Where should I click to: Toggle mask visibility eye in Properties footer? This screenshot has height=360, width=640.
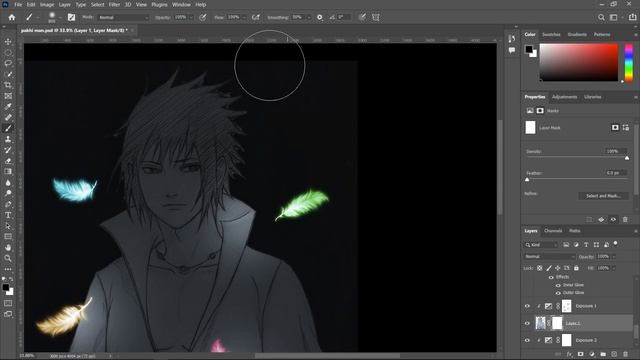pos(613,220)
